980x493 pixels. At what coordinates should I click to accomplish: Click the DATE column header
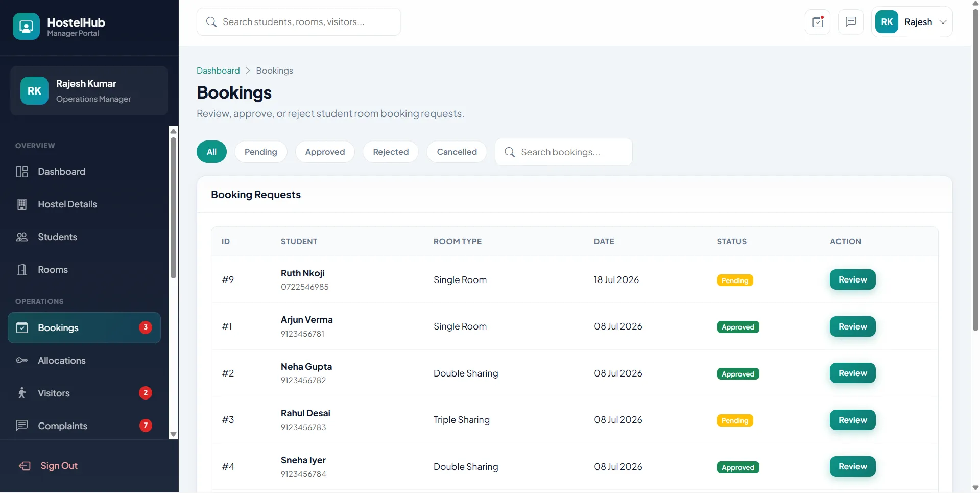tap(604, 242)
